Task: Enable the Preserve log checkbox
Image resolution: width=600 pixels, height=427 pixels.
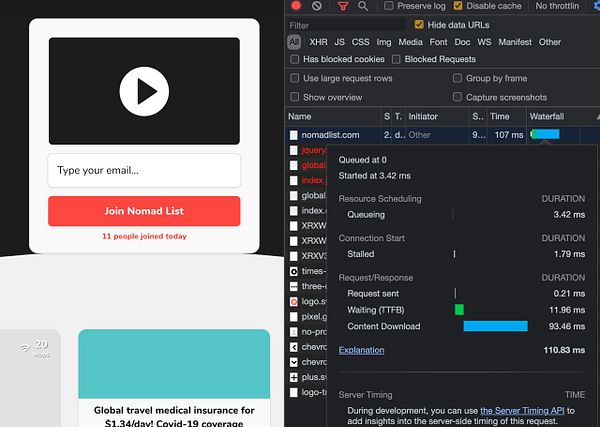Action: [x=388, y=6]
